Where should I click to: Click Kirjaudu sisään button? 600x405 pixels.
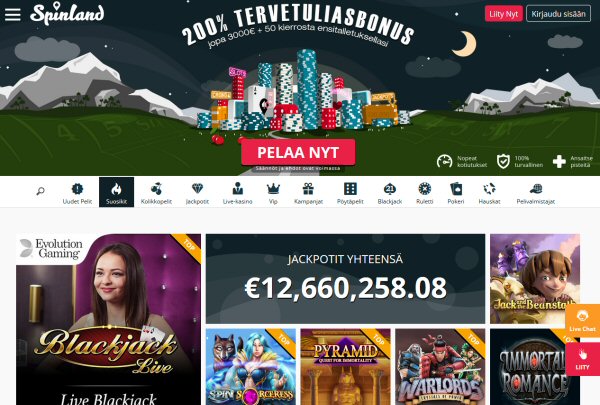coord(558,14)
